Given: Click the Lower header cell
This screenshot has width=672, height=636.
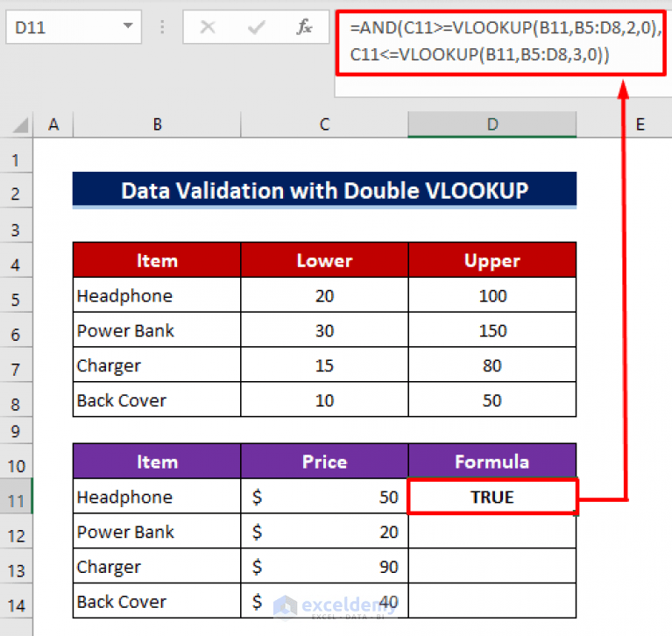Looking at the screenshot, I should click(324, 260).
